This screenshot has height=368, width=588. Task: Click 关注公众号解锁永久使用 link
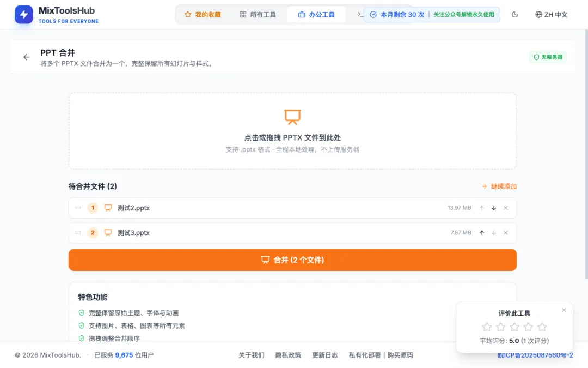coord(464,15)
